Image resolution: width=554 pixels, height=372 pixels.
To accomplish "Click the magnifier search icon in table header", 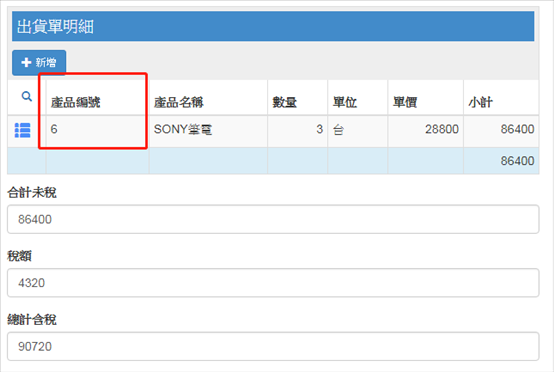I will pos(27,96).
